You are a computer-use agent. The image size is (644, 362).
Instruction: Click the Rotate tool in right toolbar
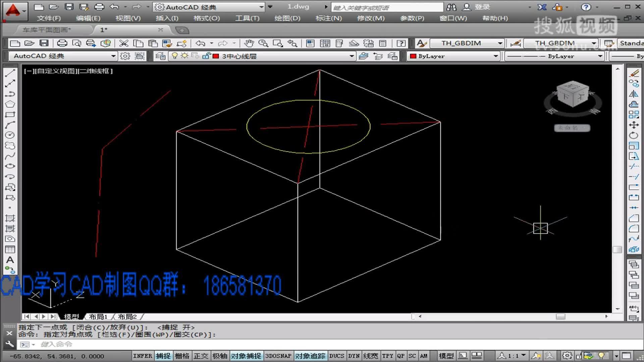coord(633,135)
